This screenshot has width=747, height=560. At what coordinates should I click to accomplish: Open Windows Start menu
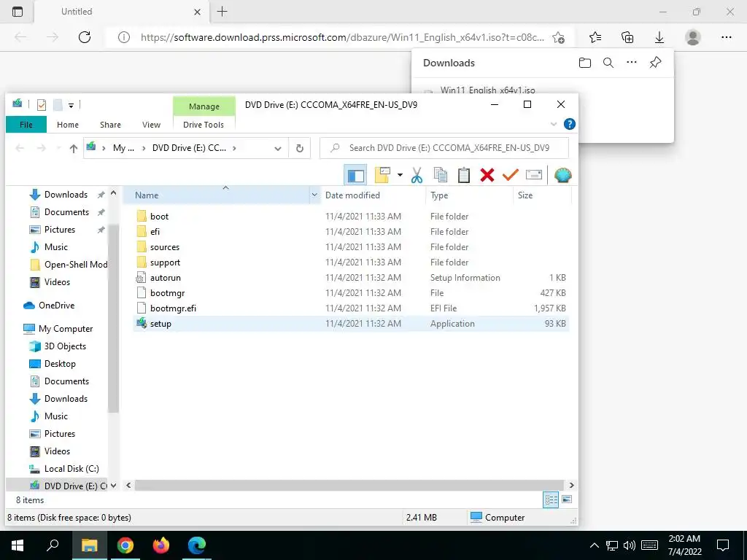click(x=18, y=545)
